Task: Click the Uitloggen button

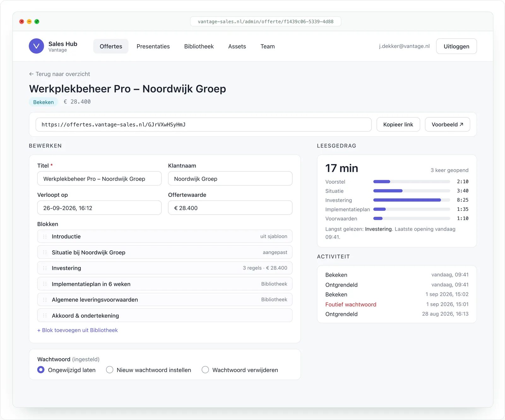Action: point(456,46)
